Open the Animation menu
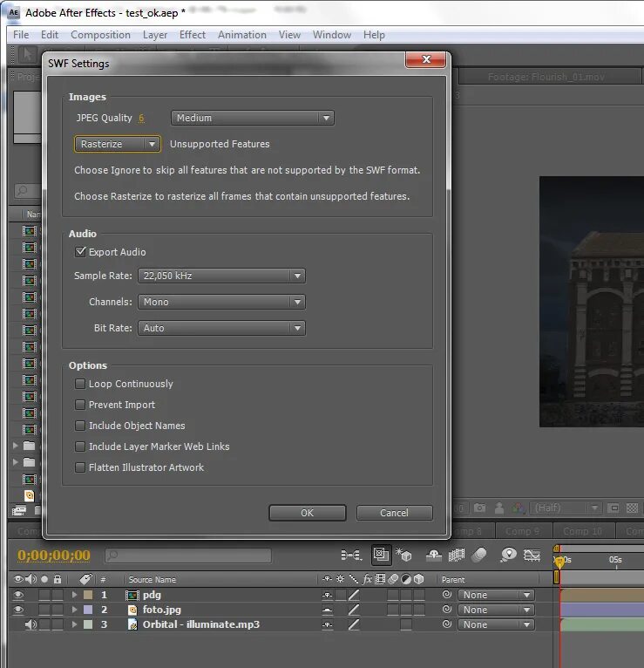Screen dimensions: 644x668 tap(241, 35)
